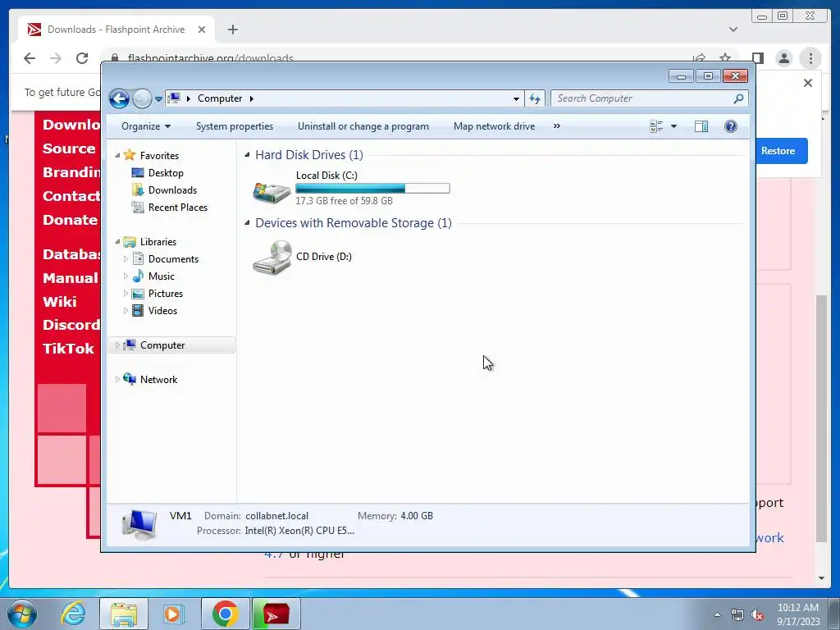The height and width of the screenshot is (630, 840).
Task: Click the TikTok link on Flashpoint sidebar
Action: [x=68, y=349]
